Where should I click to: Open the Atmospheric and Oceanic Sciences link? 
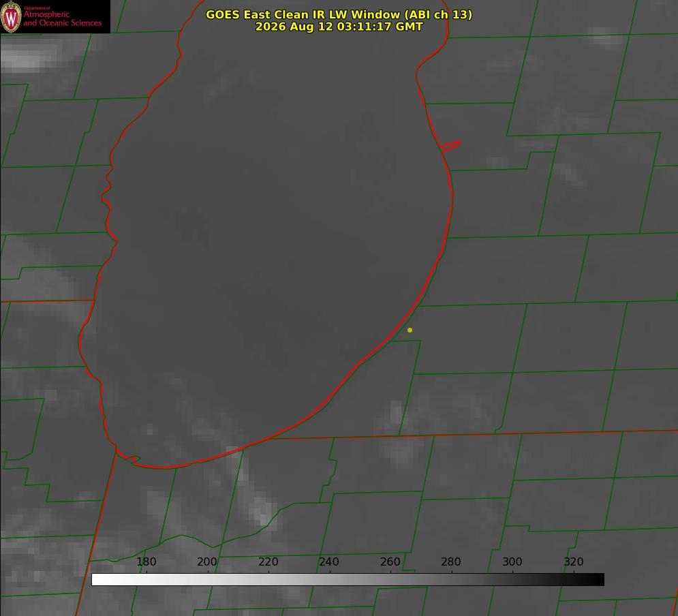coord(62,18)
